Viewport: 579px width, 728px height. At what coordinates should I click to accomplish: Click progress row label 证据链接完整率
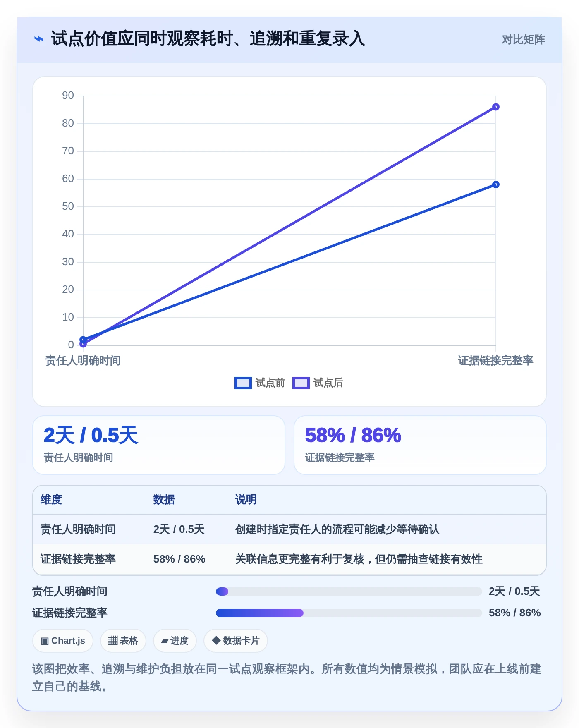click(x=70, y=613)
